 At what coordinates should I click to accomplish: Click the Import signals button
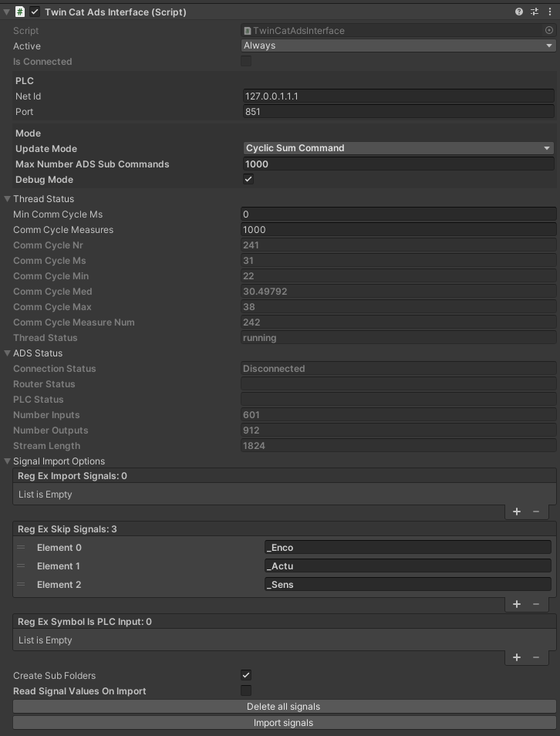pyautogui.click(x=284, y=723)
